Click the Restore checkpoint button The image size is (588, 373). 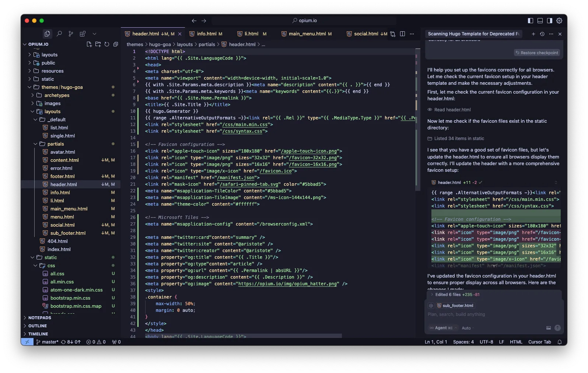click(537, 53)
